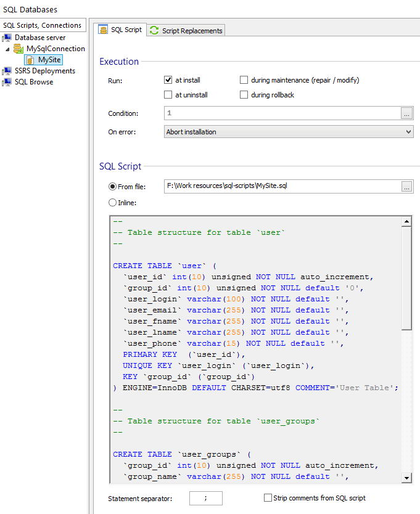Click the `user_phone` varchar(15) line
This screenshot has height=514, width=420.
tap(233, 343)
